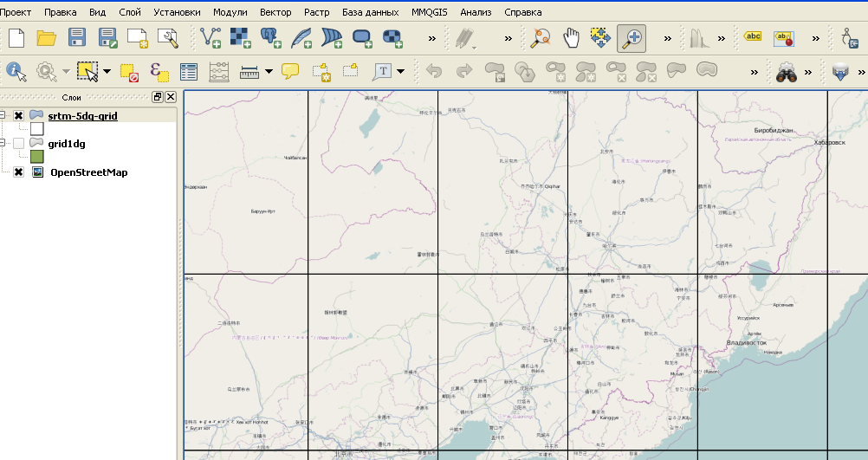This screenshot has width=868, height=460.
Task: Click the Save Project floppy icon
Action: tap(77, 37)
